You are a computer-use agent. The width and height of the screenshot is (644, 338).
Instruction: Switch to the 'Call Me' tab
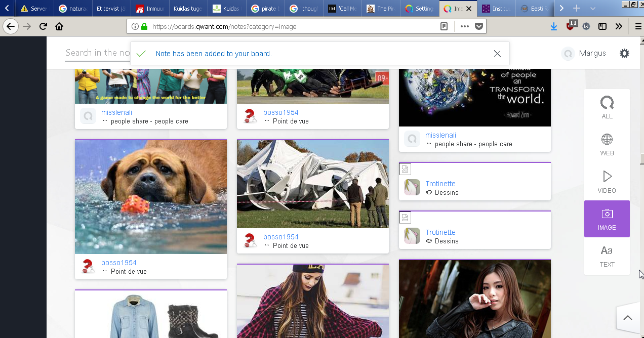(342, 9)
